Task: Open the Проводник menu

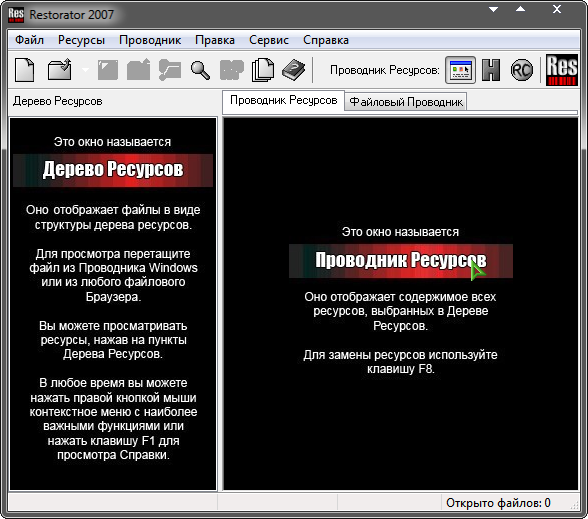Action: tap(150, 40)
